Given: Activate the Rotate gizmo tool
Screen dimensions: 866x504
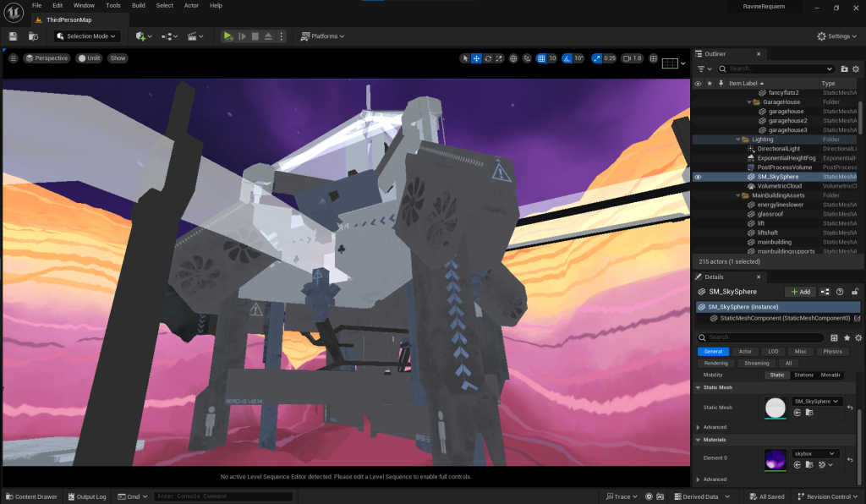Looking at the screenshot, I should [x=488, y=58].
